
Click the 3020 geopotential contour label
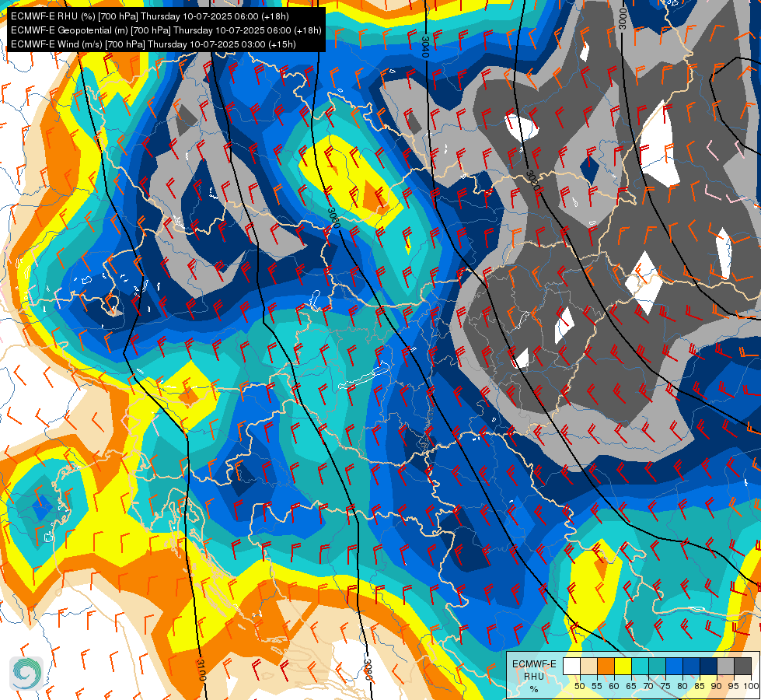point(534,182)
